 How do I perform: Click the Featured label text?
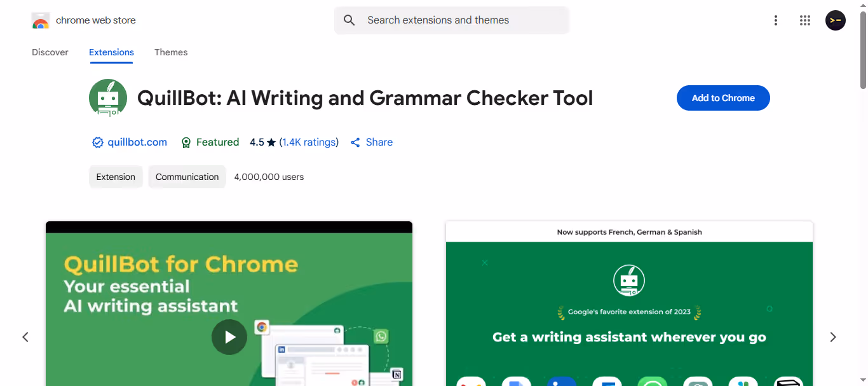click(x=218, y=142)
